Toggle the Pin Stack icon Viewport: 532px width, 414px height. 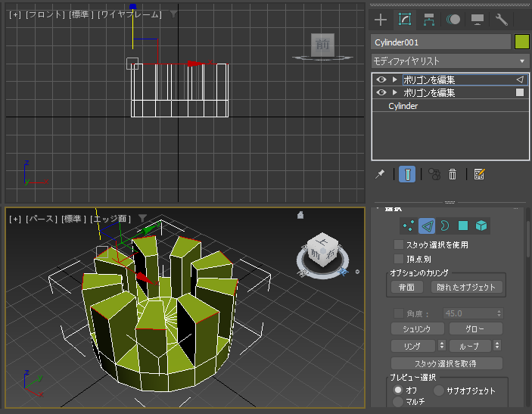point(380,174)
